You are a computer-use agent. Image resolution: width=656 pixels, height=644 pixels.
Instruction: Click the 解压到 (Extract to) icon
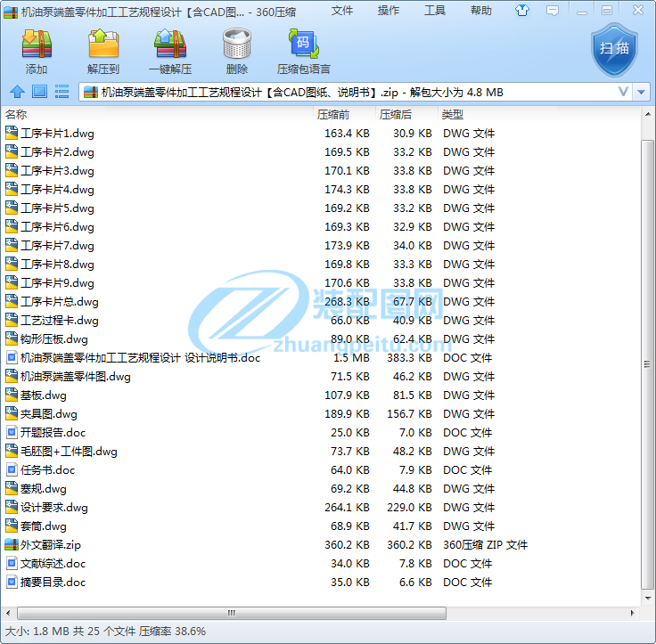pyautogui.click(x=103, y=43)
